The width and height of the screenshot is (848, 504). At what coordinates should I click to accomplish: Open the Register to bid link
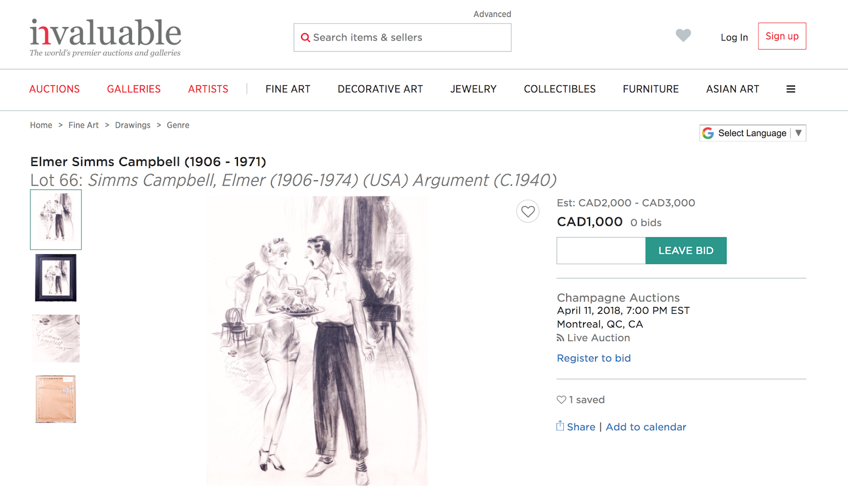[594, 358]
